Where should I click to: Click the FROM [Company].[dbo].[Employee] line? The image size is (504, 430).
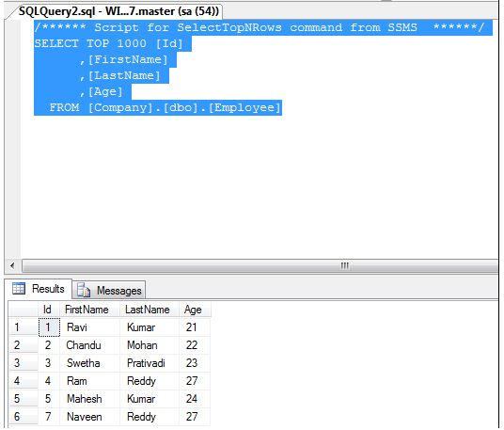click(x=165, y=107)
